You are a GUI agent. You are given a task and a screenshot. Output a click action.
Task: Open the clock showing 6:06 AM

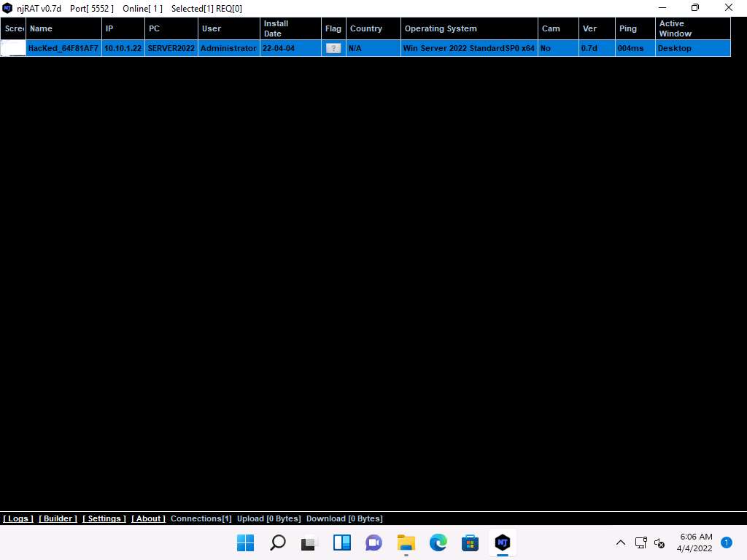(694, 542)
